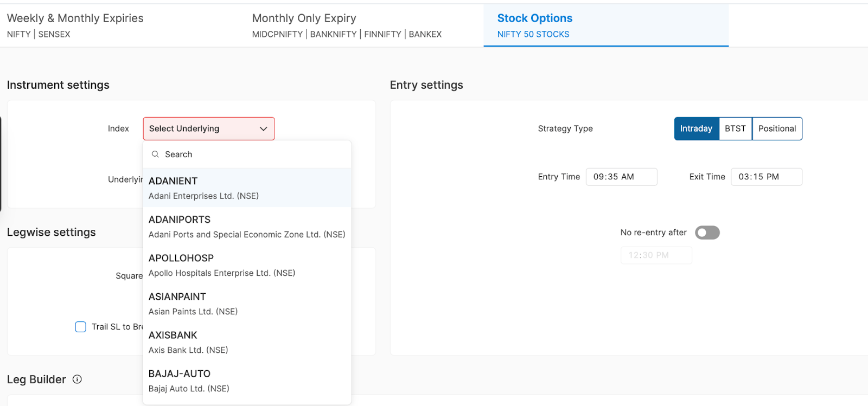Choose ADANIPORTS from the list

247,226
